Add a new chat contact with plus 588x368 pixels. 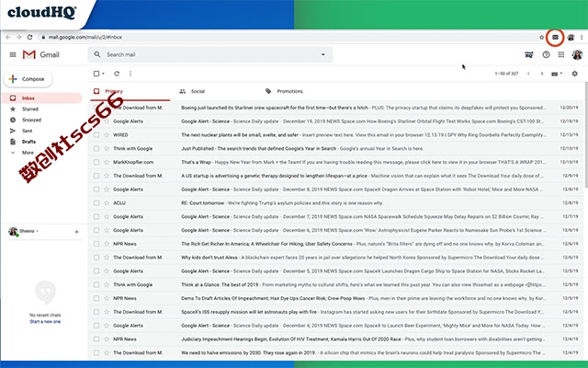[x=76, y=232]
